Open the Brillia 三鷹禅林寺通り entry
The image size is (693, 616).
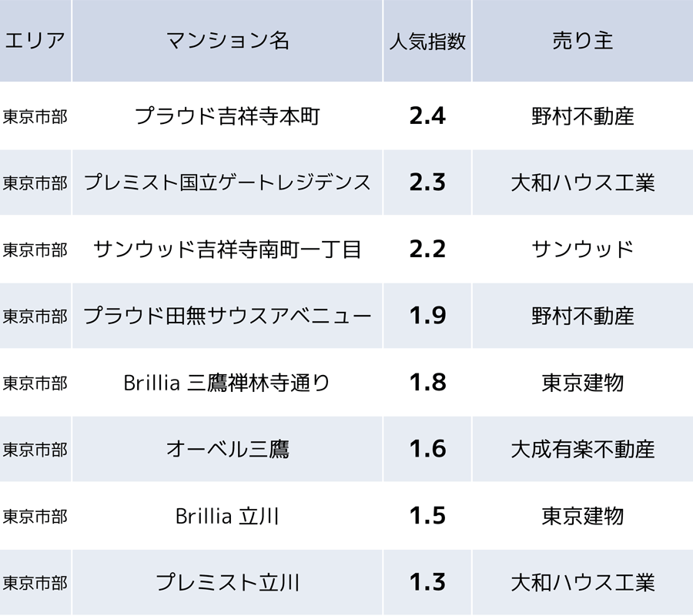[x=227, y=383]
